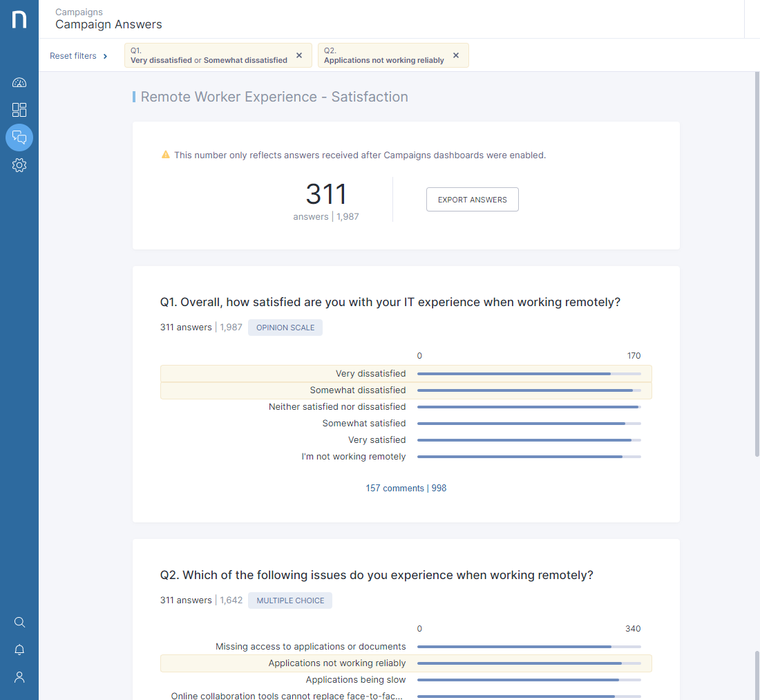Open the gauge overview dashboard icon

(19, 83)
